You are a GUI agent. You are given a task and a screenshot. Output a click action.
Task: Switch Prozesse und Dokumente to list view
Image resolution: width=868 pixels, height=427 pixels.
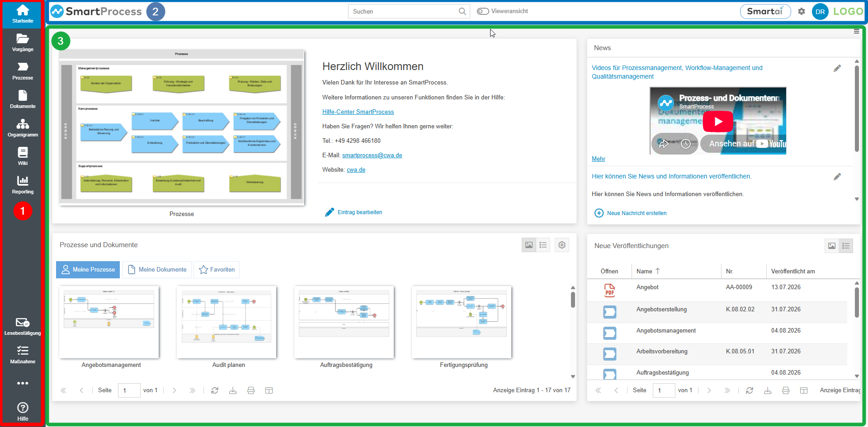[x=543, y=245]
